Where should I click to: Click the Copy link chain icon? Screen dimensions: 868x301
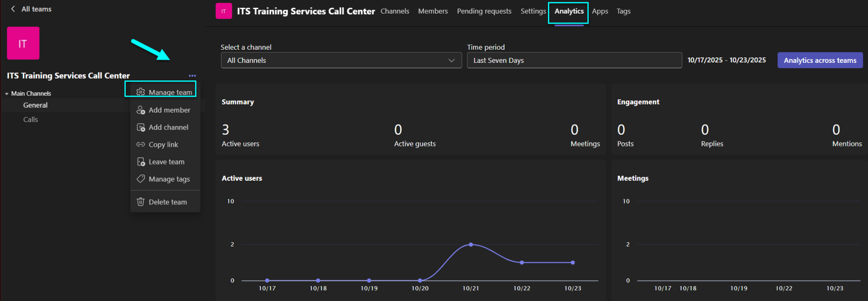click(141, 145)
